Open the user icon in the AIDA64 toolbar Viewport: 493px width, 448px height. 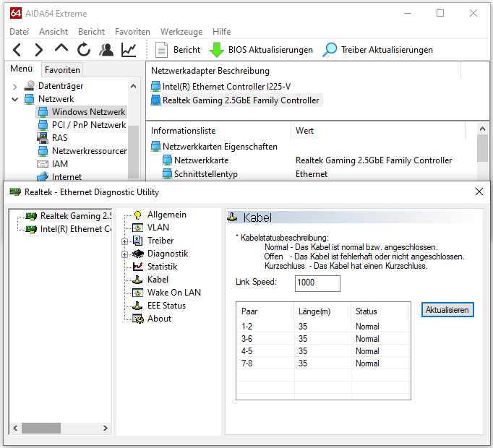pyautogui.click(x=106, y=50)
